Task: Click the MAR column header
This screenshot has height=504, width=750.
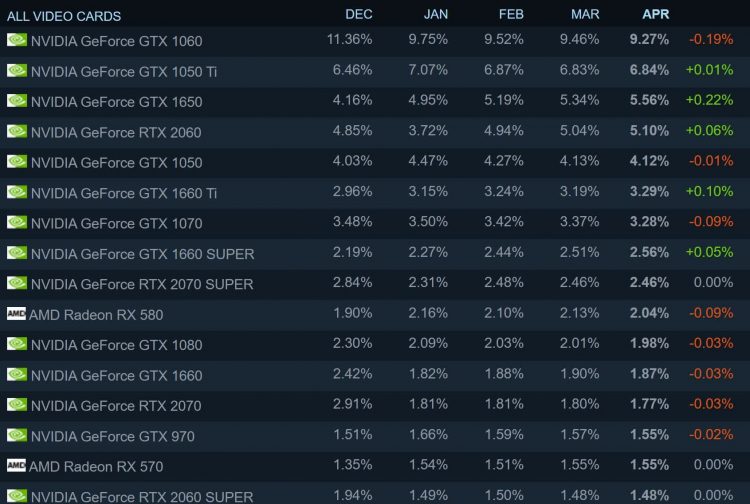Action: coord(585,14)
